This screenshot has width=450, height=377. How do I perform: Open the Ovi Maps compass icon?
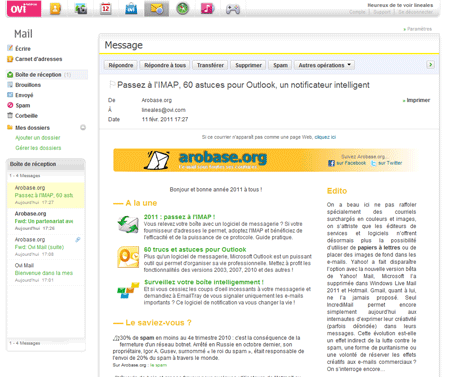(x=182, y=9)
